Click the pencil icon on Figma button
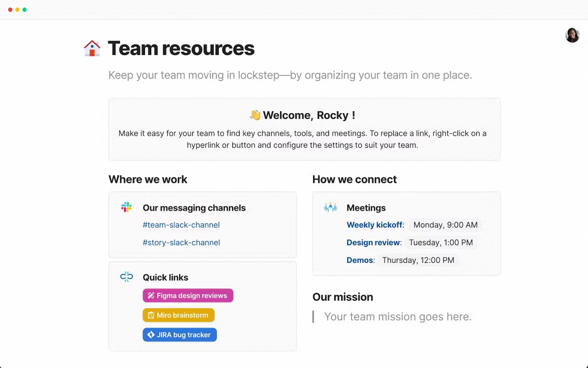588x368 pixels. 151,295
